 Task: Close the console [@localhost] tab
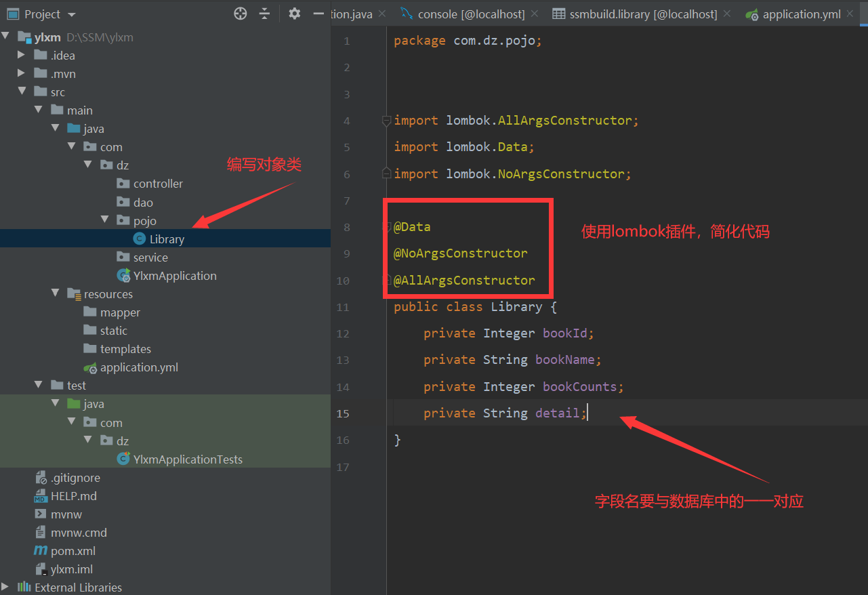tap(535, 14)
